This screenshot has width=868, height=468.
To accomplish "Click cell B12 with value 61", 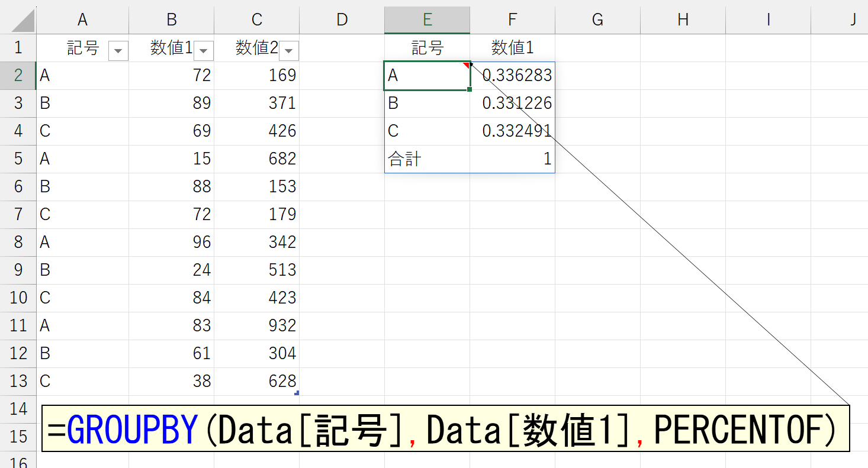I will coord(172,354).
